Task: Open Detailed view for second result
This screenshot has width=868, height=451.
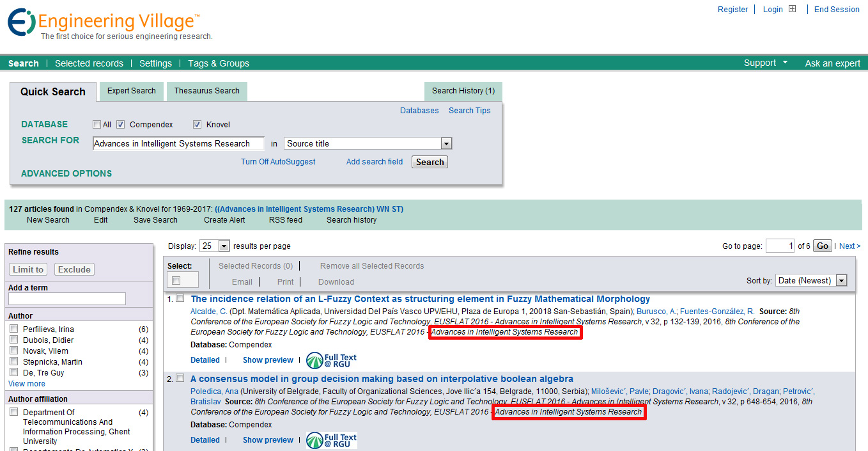Action: point(205,440)
